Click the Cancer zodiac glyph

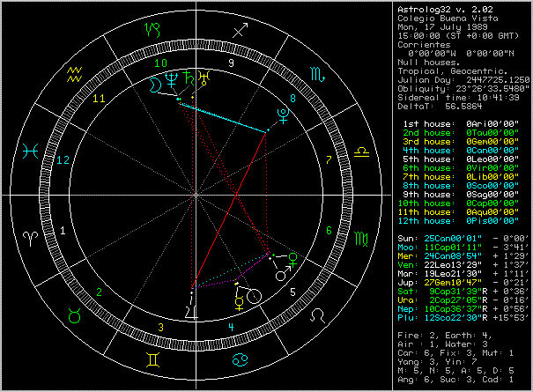click(x=240, y=360)
